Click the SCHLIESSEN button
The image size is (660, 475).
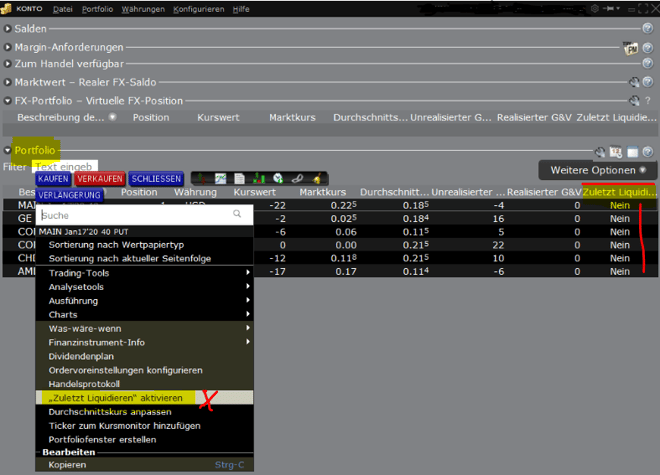tap(156, 179)
